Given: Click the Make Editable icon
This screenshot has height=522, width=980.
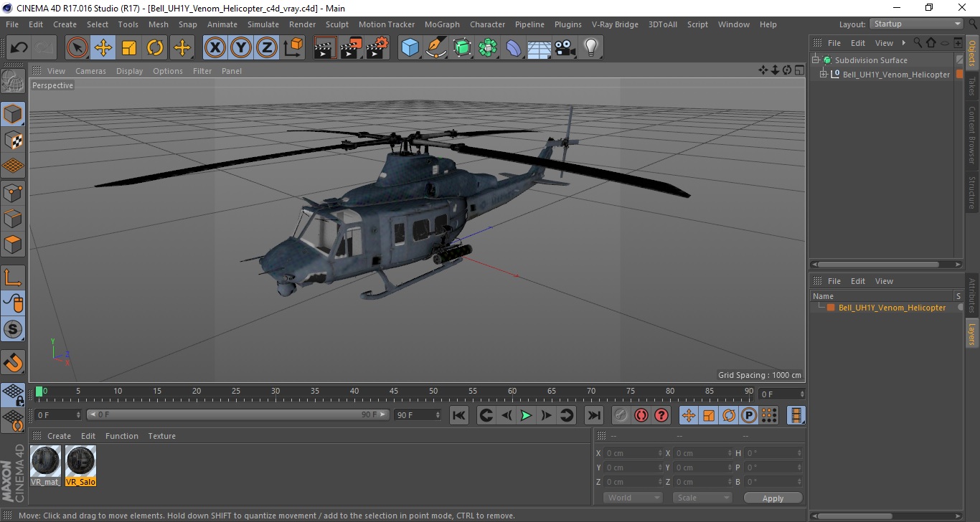Looking at the screenshot, I should [x=13, y=82].
